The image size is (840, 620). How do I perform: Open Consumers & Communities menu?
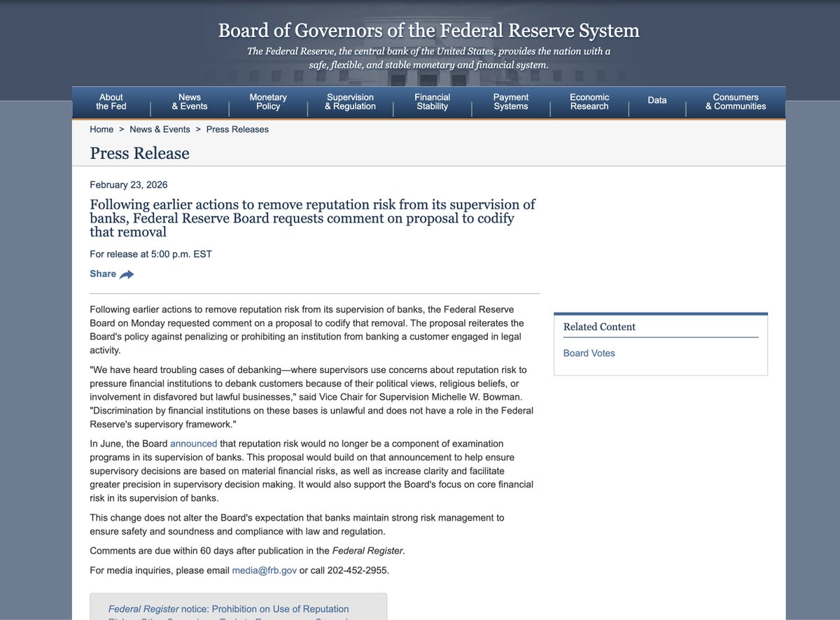point(735,102)
